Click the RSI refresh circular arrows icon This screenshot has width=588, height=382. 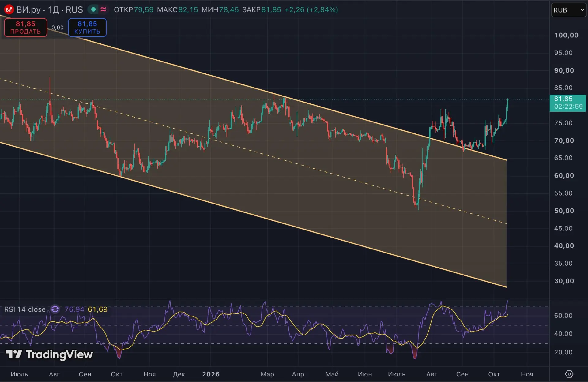55,309
